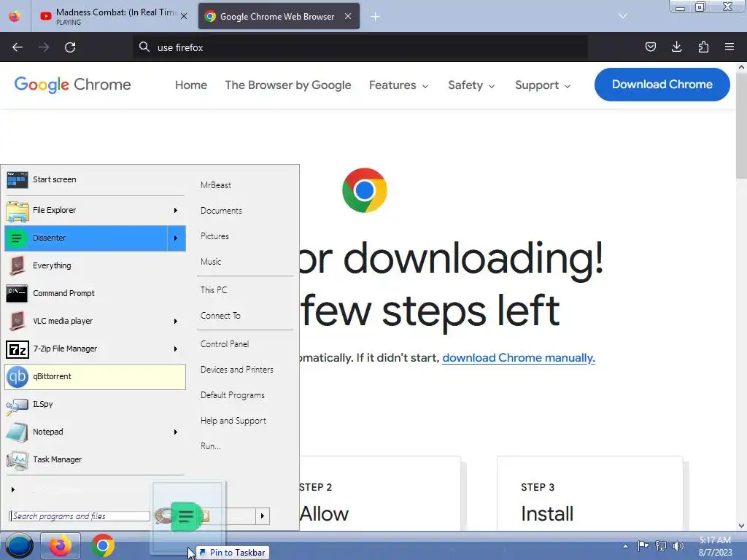Open Start screen from the start menu
Image resolution: width=747 pixels, height=560 pixels.
click(x=94, y=179)
